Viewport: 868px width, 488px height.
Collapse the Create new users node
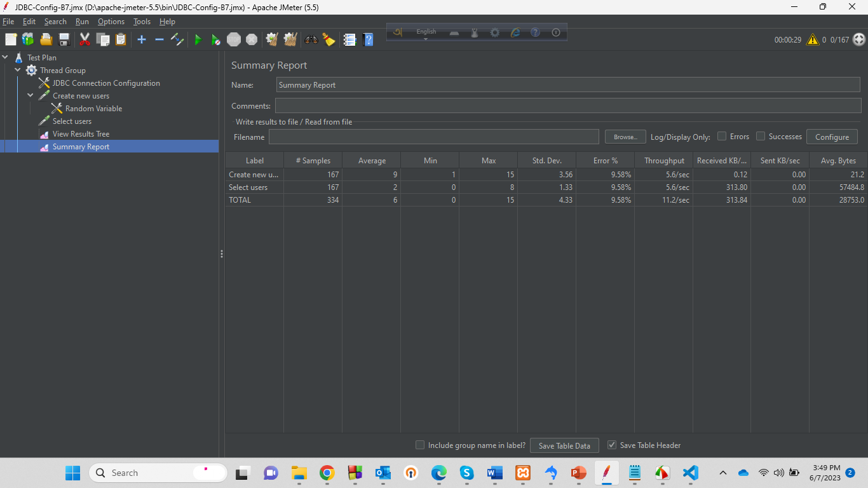(30, 95)
